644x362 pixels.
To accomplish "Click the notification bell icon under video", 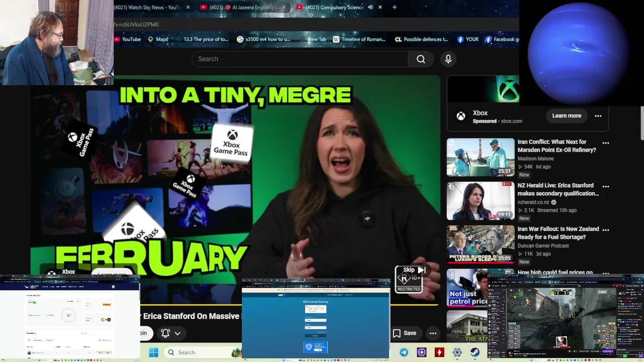I will click(x=165, y=333).
